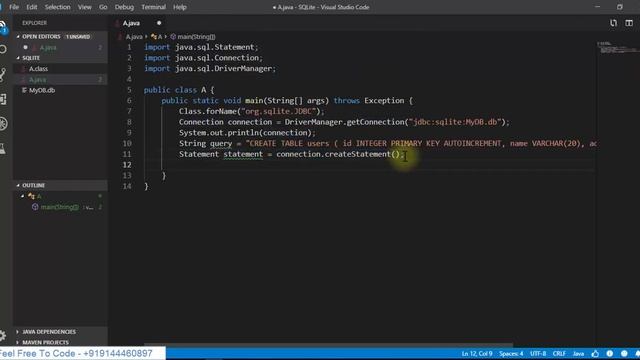
Task: Click A.java in the breadcrumb path
Action: click(134, 37)
